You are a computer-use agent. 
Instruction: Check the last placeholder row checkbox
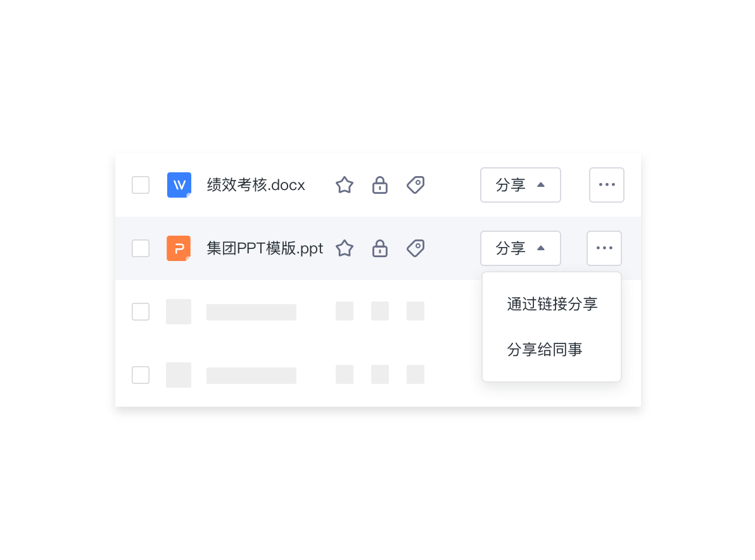point(141,374)
